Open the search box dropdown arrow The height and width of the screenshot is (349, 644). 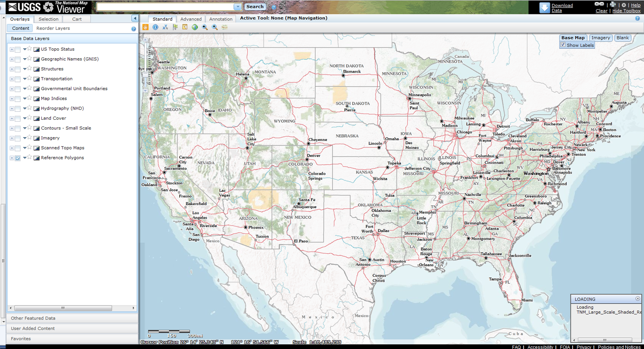[237, 7]
